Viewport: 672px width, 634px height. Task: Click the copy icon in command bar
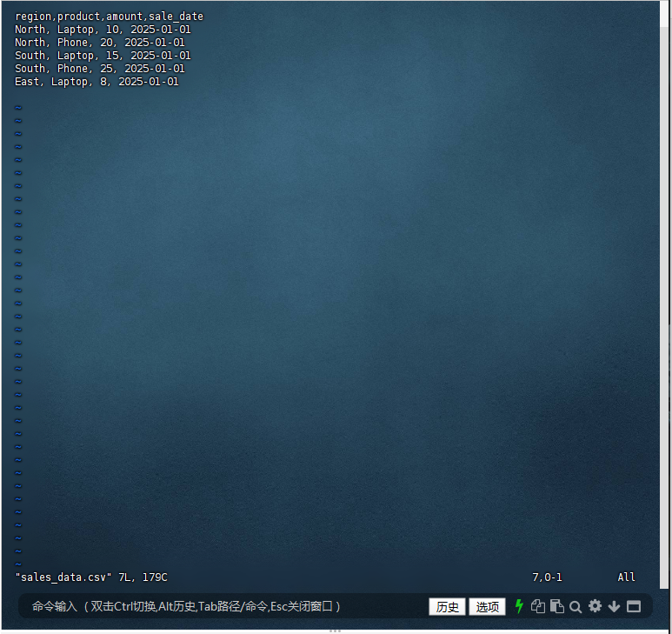pos(538,606)
